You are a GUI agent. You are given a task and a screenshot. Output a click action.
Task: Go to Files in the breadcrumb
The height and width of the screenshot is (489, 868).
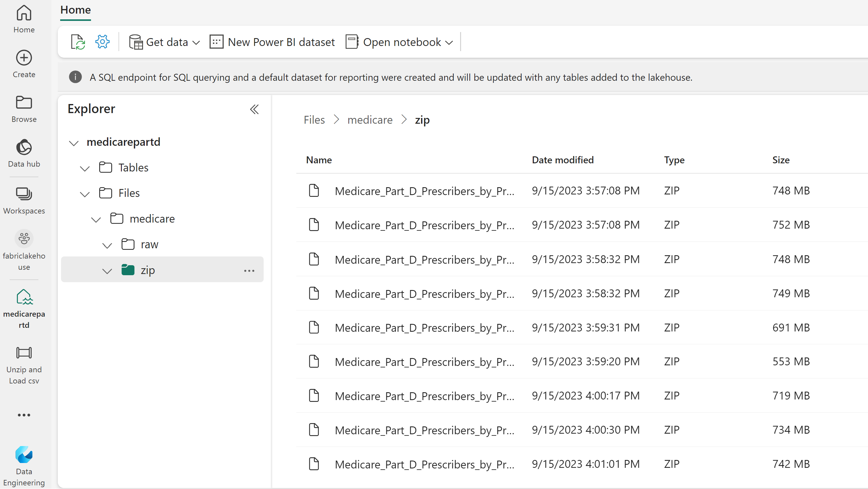coord(314,120)
